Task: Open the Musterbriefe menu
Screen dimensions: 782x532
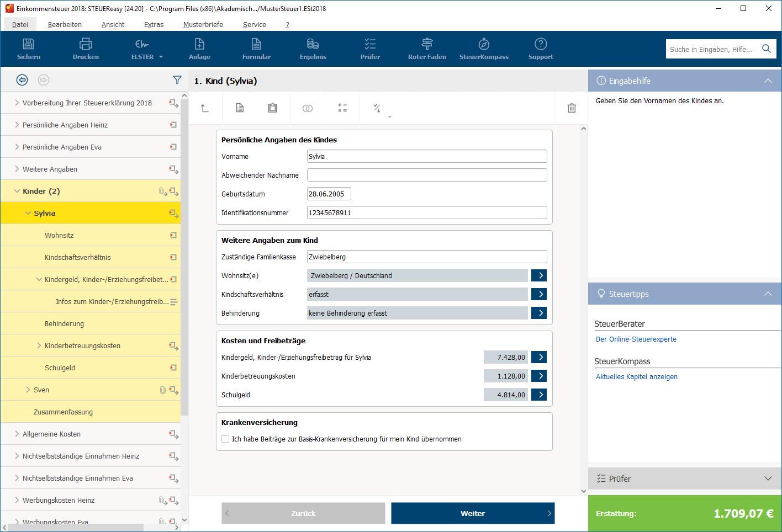Action: pyautogui.click(x=203, y=24)
